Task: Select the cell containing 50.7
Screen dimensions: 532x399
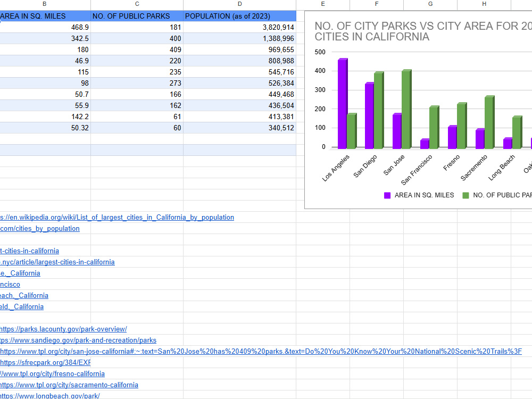Action: tap(45, 94)
